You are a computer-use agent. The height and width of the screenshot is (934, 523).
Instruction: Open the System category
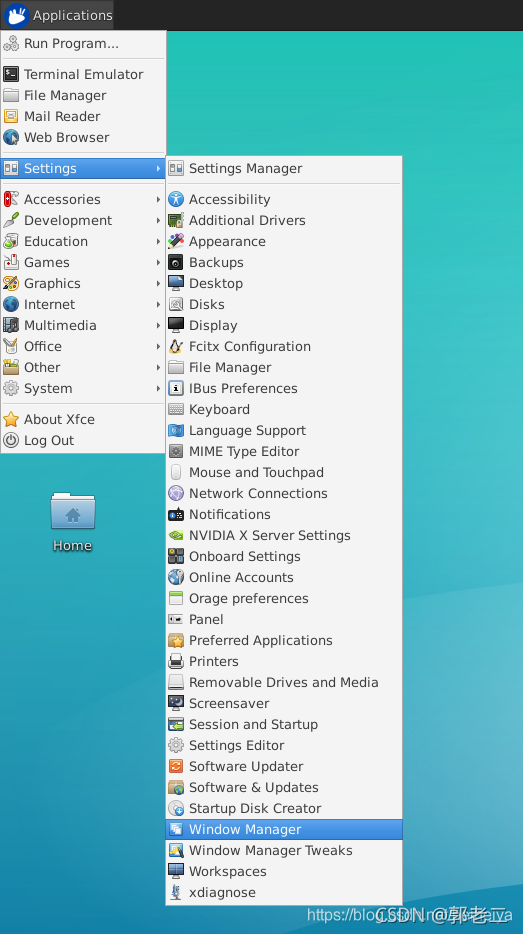(x=83, y=388)
